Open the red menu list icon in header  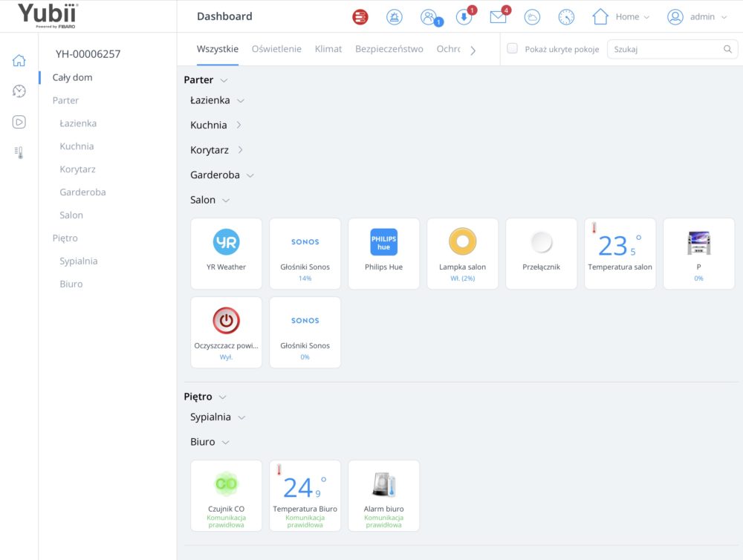360,17
